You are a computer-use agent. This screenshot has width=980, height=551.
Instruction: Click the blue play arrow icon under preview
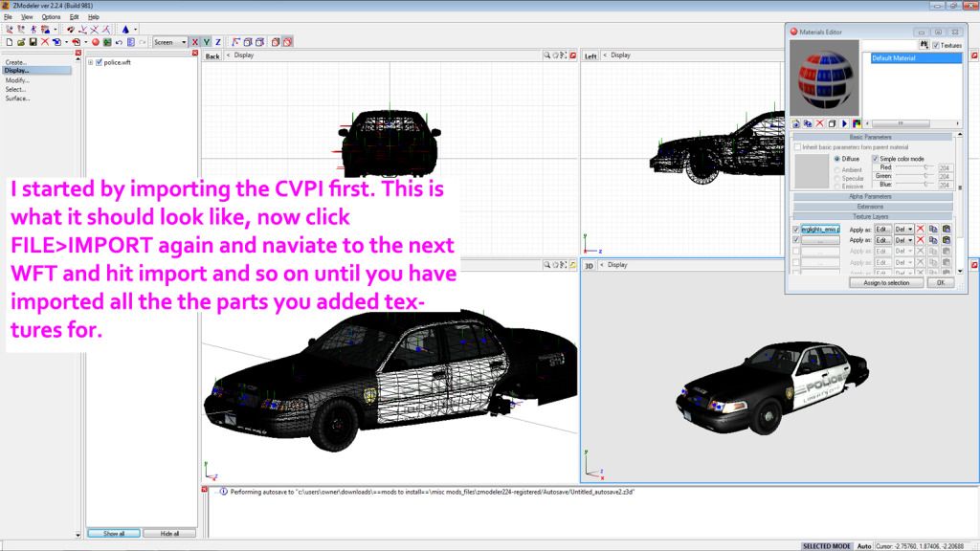(x=844, y=123)
